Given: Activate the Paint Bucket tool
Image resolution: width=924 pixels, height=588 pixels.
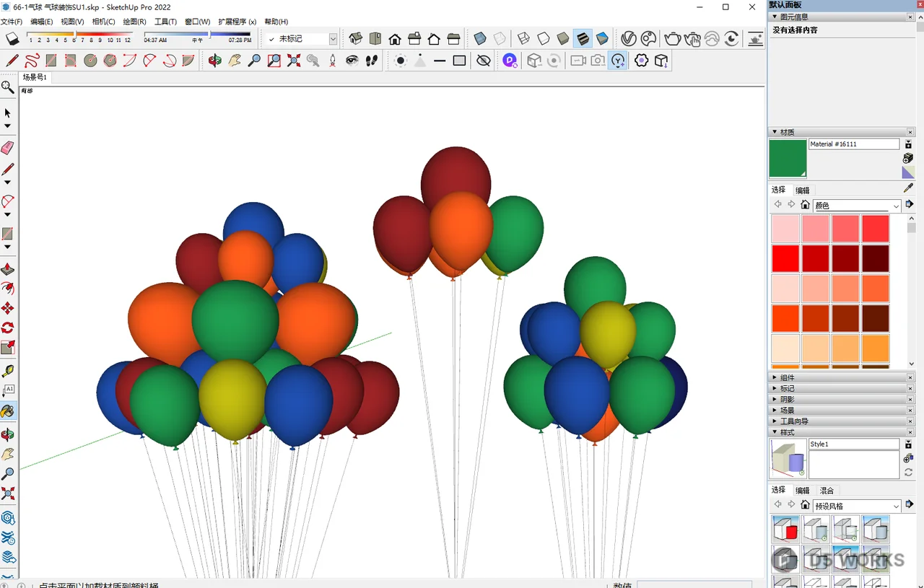Looking at the screenshot, I should (x=8, y=411).
